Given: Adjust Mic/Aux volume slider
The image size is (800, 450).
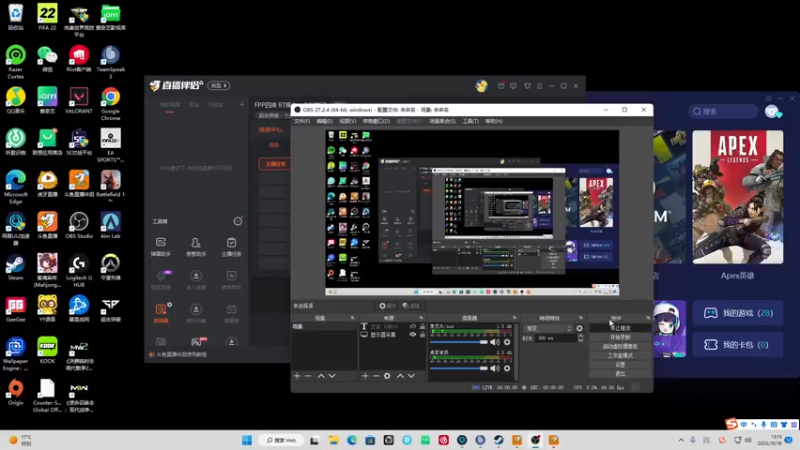Looking at the screenshot, I should 459,342.
